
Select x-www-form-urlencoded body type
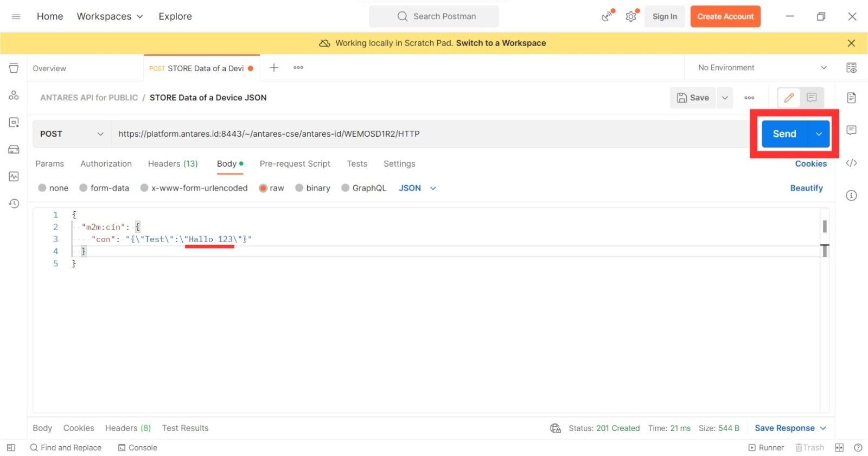point(194,188)
